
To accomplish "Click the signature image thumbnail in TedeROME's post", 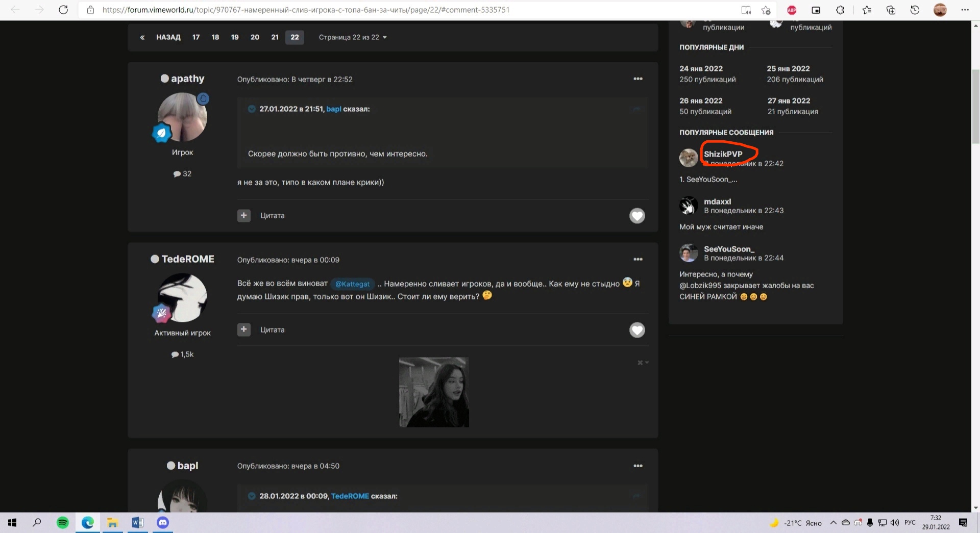I will (433, 392).
